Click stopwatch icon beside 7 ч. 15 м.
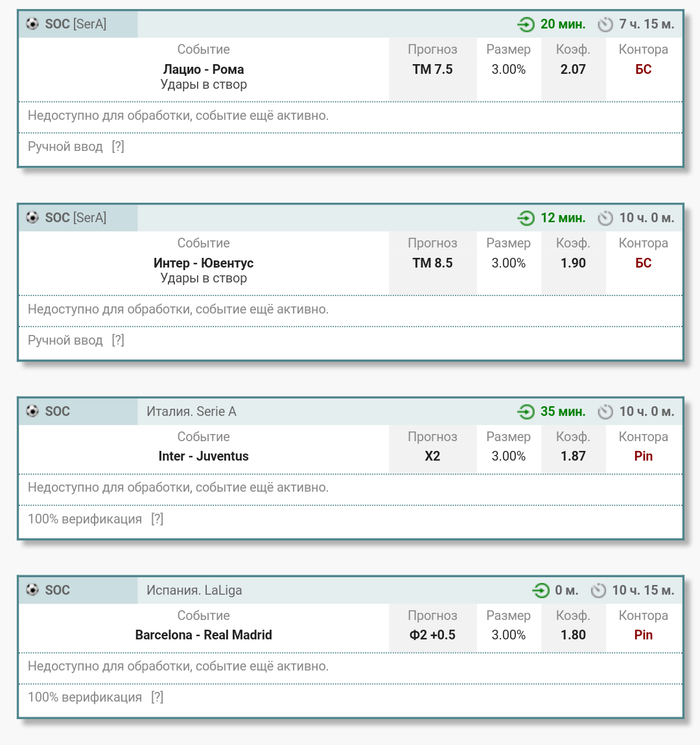Viewport: 700px width, 745px height. tap(605, 25)
